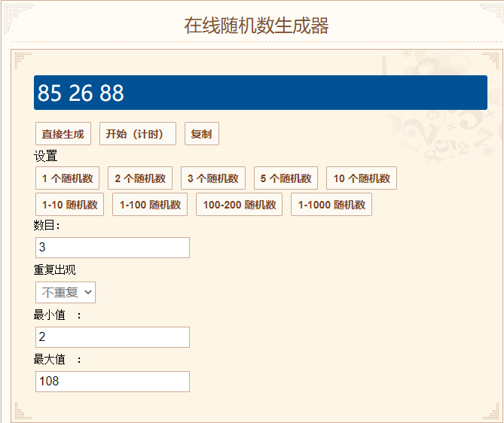Choose 1 个随机数 preset
The height and width of the screenshot is (423, 504).
coord(67,178)
